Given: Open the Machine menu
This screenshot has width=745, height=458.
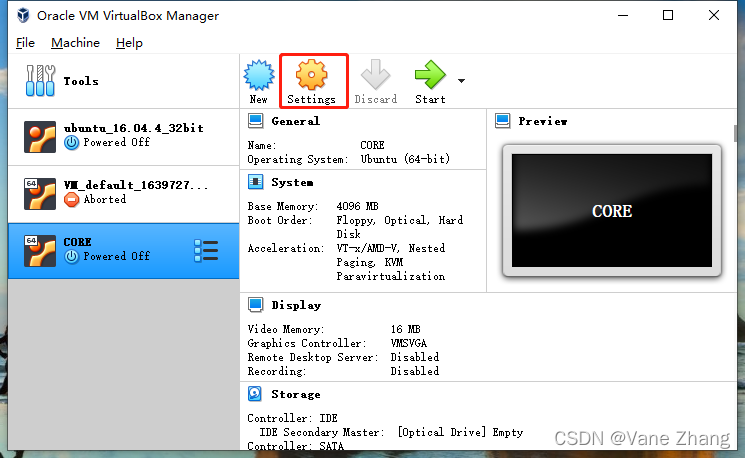Looking at the screenshot, I should (x=76, y=43).
